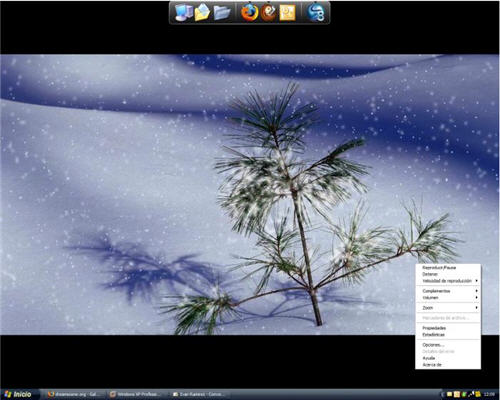The image size is (500, 400).
Task: Choose Detener in the context menu
Action: point(448,274)
